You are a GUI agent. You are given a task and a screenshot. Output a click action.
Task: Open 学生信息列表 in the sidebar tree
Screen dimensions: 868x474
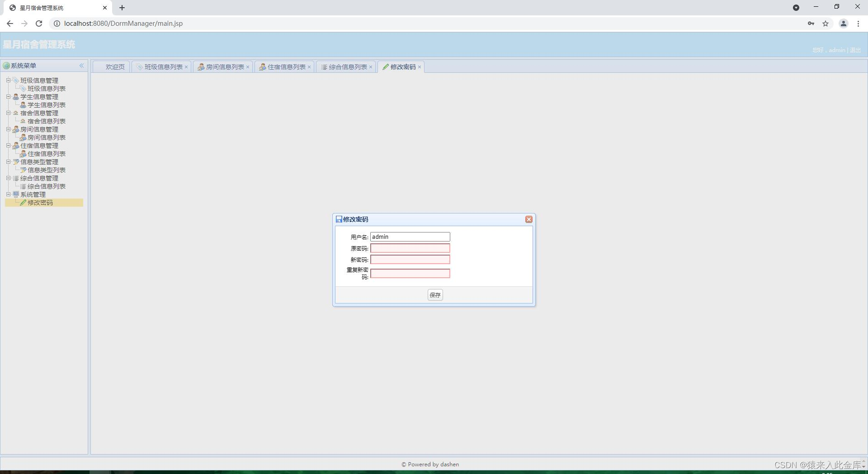pos(47,105)
